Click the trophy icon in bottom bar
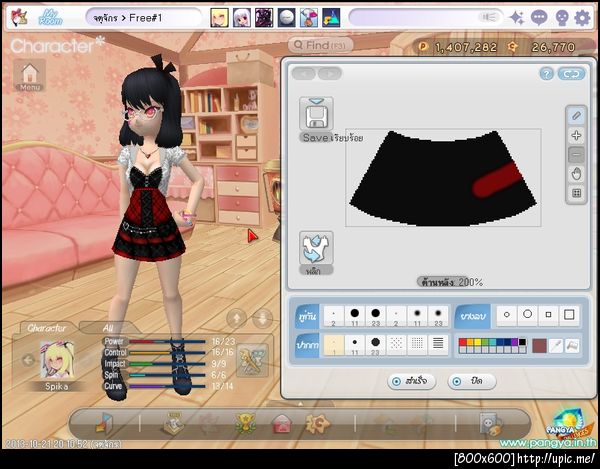This screenshot has height=469, width=600. 245,423
